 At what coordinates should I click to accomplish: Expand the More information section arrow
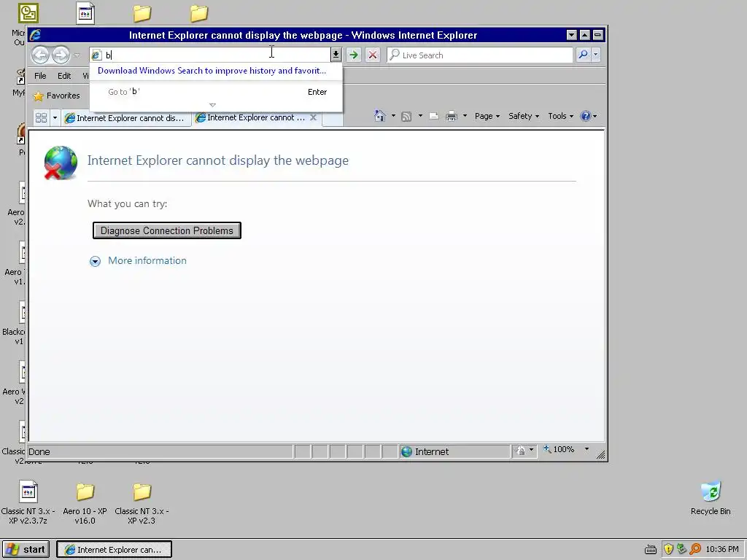pos(96,261)
